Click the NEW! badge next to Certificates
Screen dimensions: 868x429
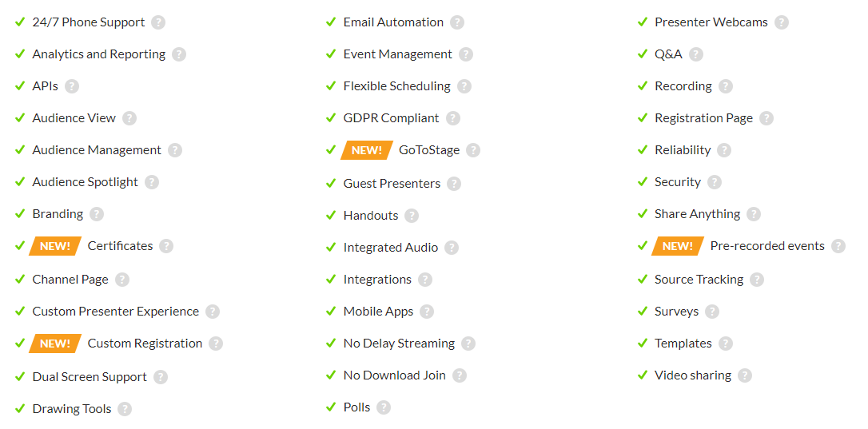click(x=55, y=246)
